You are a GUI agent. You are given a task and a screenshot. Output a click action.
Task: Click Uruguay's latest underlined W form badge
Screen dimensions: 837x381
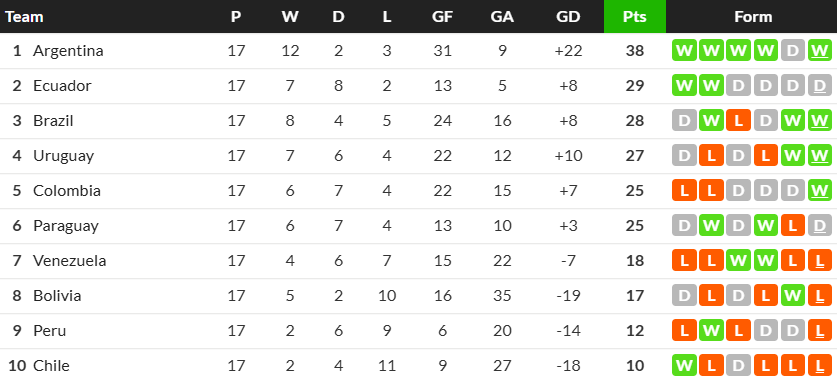click(819, 156)
